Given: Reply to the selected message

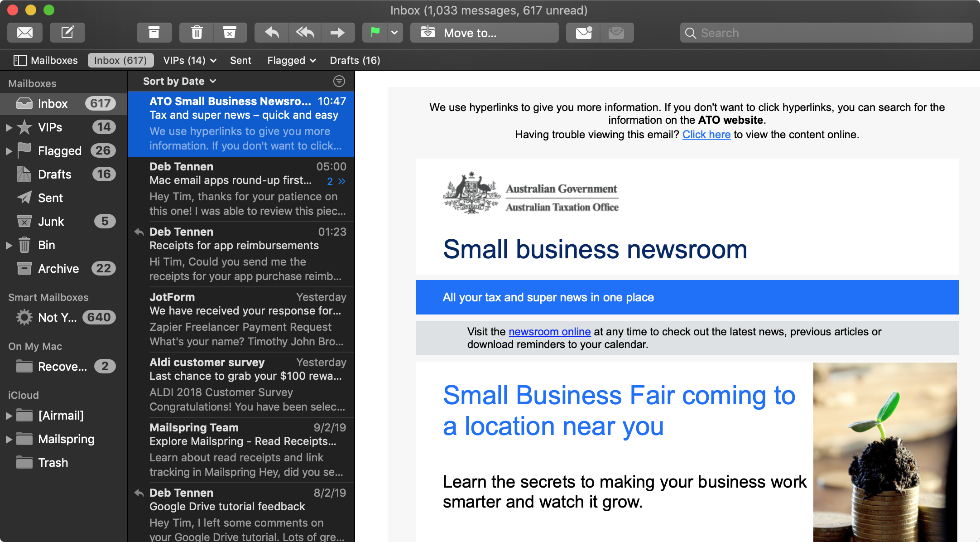Looking at the screenshot, I should 272,33.
